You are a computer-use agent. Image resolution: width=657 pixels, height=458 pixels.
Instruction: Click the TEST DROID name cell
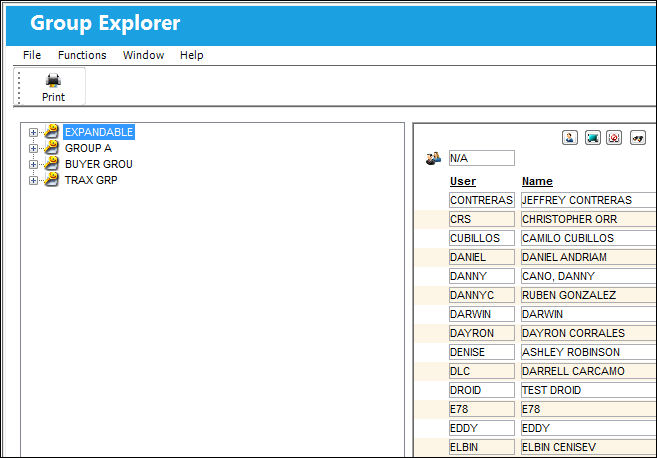[589, 390]
